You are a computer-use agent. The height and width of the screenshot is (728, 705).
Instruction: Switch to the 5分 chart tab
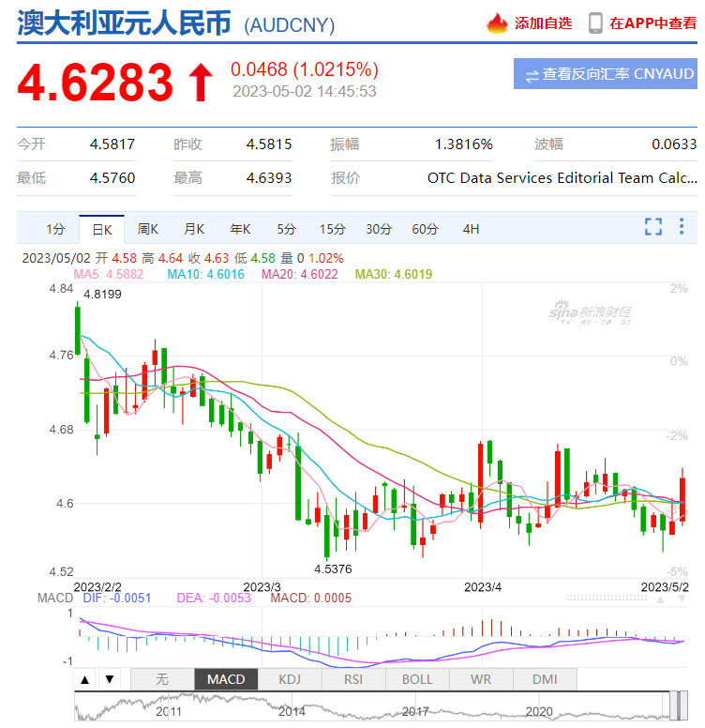pos(286,229)
